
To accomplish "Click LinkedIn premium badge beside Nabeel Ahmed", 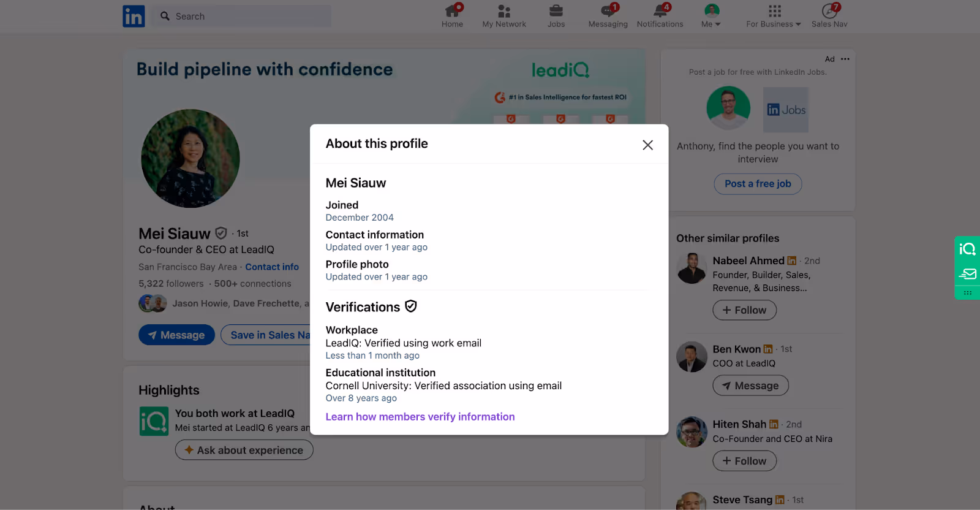I will coord(792,261).
